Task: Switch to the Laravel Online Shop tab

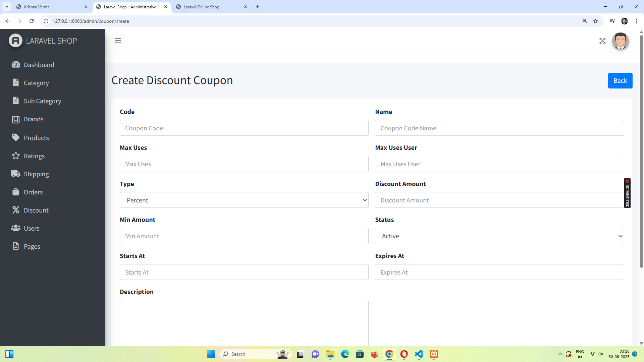Action: pyautogui.click(x=211, y=7)
